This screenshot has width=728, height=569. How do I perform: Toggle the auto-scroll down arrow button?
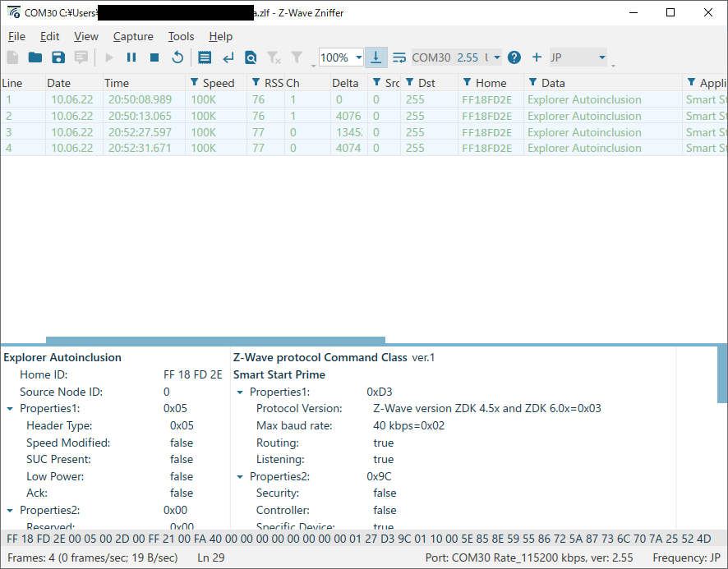376,57
